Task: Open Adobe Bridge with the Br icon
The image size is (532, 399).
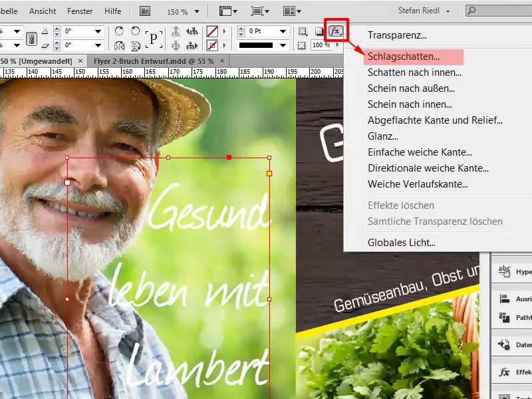Action: click(x=145, y=11)
